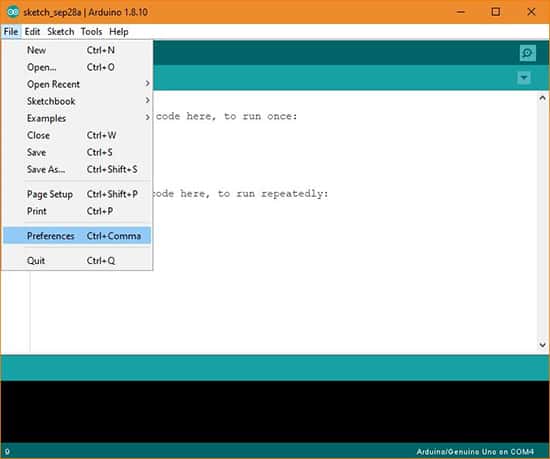550x459 pixels.
Task: Open the Serial Monitor magnifier icon
Action: tap(528, 53)
